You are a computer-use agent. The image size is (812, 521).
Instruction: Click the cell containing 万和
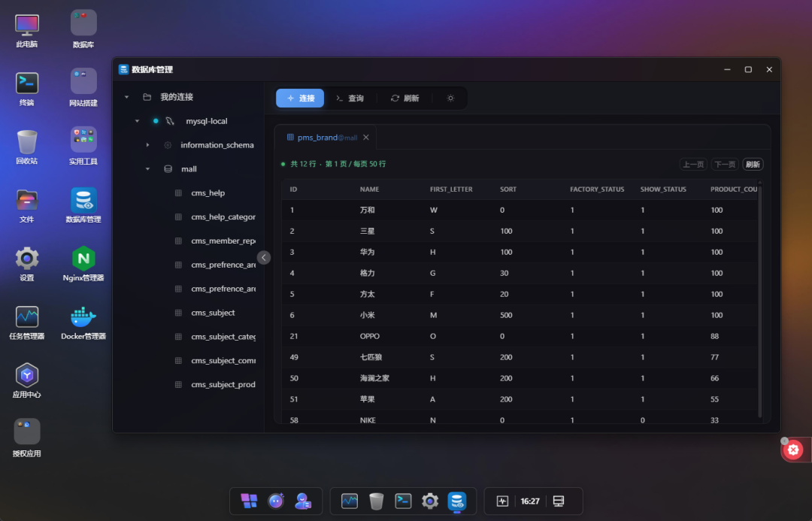367,210
